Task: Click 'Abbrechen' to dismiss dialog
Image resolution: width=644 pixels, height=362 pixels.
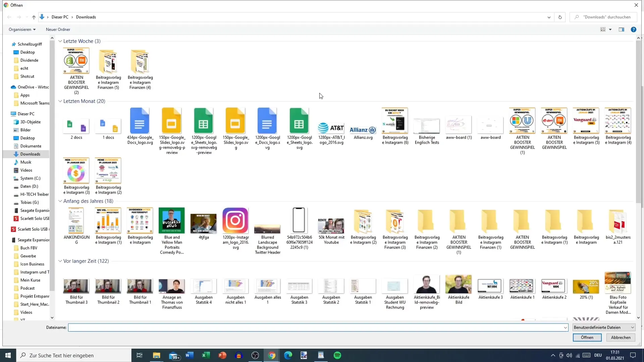Action: click(x=621, y=337)
